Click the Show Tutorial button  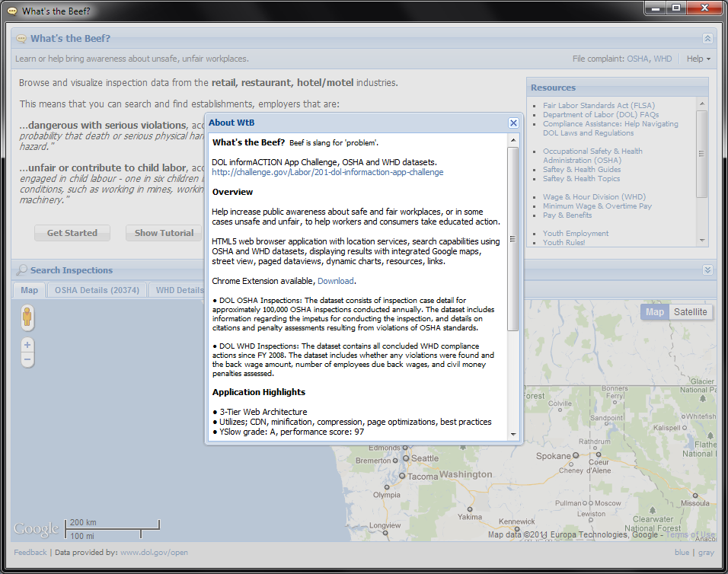[x=164, y=233]
